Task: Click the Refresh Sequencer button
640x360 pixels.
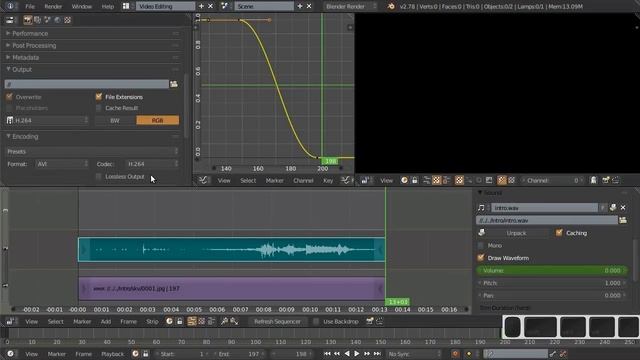Action: (x=277, y=322)
